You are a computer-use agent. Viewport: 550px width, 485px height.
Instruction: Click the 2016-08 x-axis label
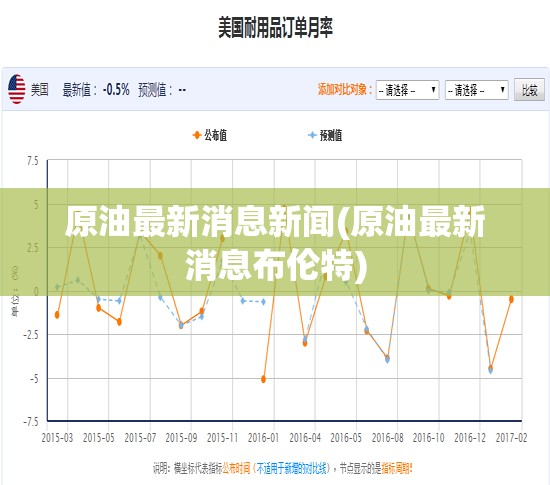[387, 438]
